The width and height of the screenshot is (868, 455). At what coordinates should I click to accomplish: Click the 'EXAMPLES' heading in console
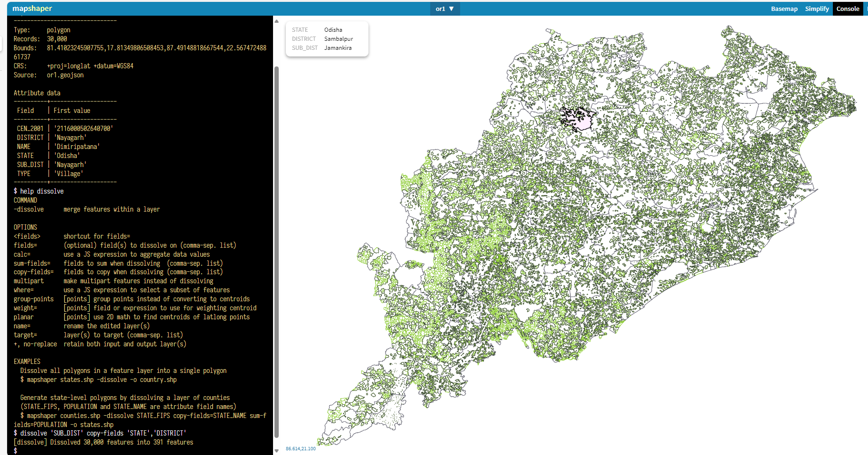click(27, 362)
